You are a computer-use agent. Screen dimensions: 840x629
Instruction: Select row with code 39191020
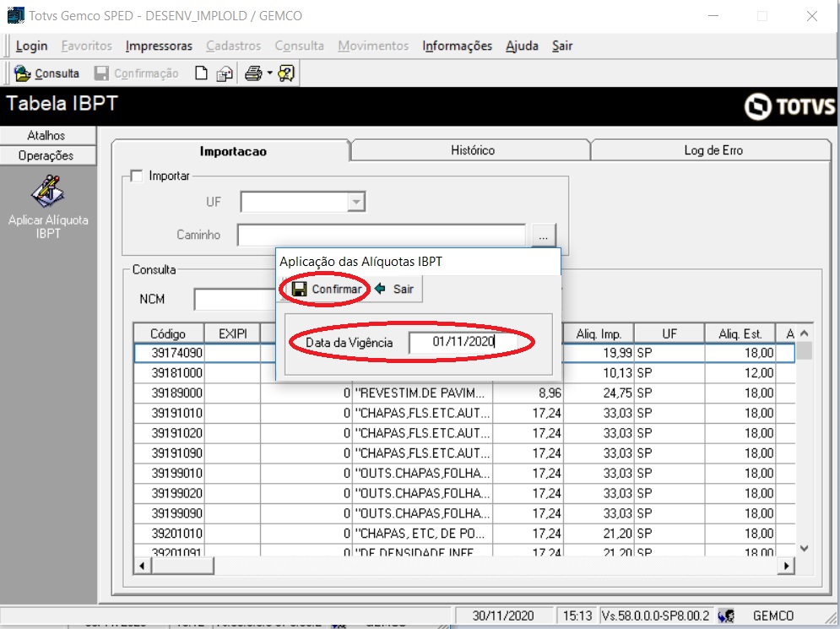pos(464,433)
